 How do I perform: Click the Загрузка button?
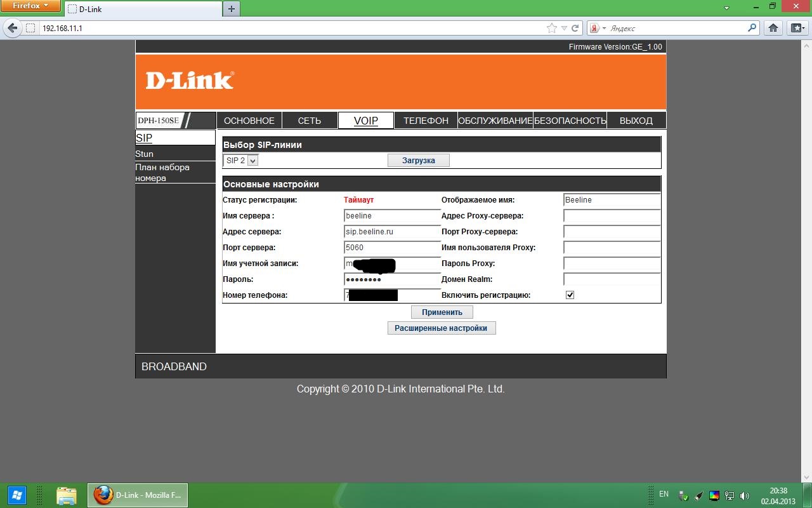(419, 161)
